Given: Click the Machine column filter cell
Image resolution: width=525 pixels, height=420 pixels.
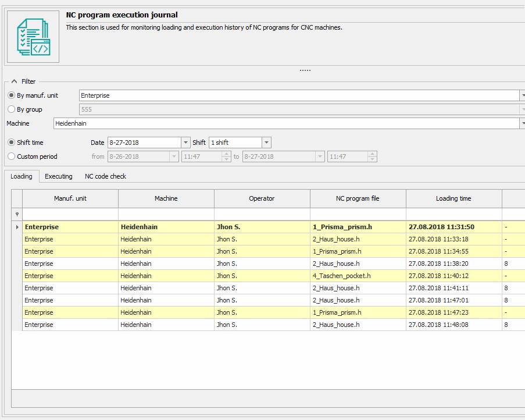Looking at the screenshot, I should (x=166, y=214).
